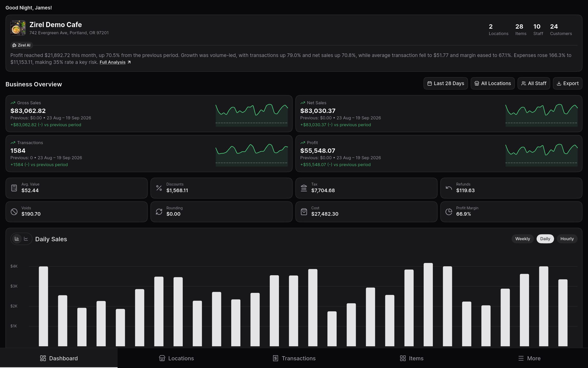This screenshot has width=588, height=368.
Task: Click the Discounts percent icon
Action: [x=159, y=188]
